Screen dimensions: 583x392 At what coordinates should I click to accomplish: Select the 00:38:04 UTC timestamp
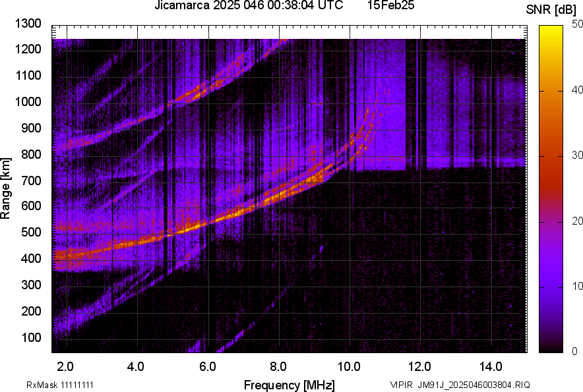304,6
